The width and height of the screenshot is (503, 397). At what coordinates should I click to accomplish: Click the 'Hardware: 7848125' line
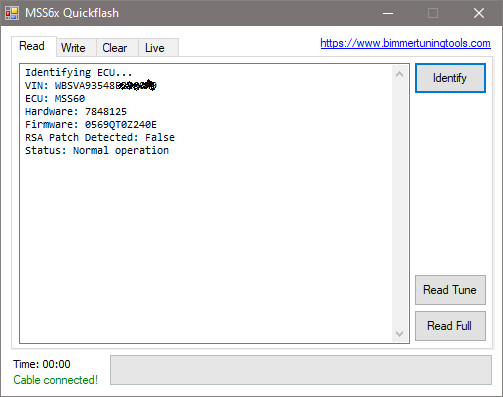coord(76,112)
